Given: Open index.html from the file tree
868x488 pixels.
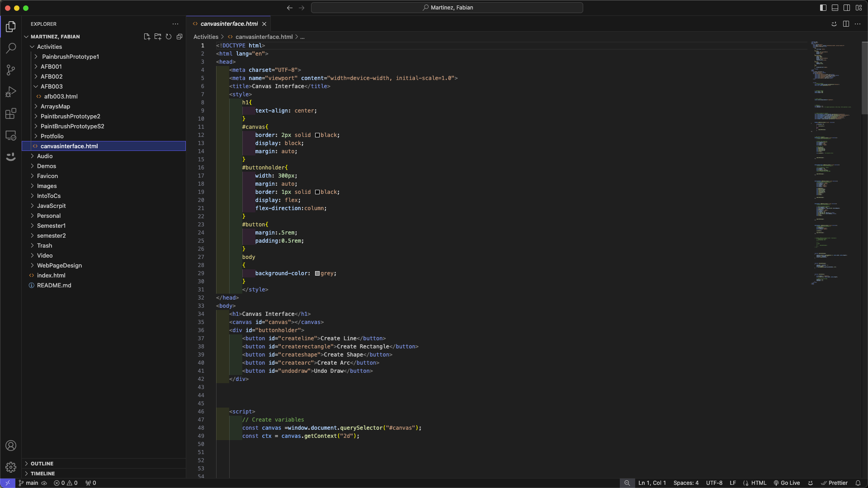Looking at the screenshot, I should pos(104,275).
